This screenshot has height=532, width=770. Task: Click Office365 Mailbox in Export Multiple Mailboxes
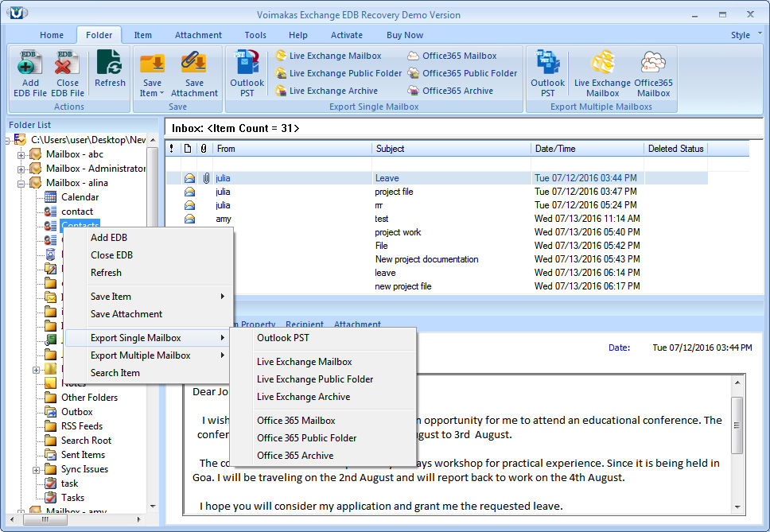(653, 74)
